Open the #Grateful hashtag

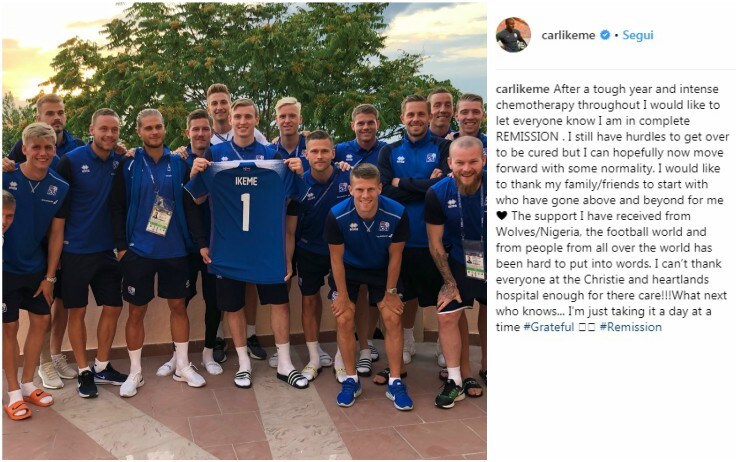pos(549,327)
